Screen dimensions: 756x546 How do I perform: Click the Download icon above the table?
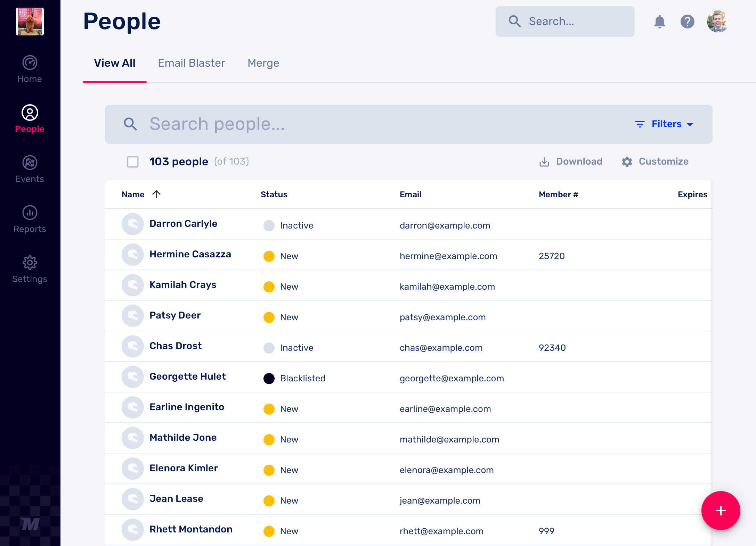tap(544, 161)
